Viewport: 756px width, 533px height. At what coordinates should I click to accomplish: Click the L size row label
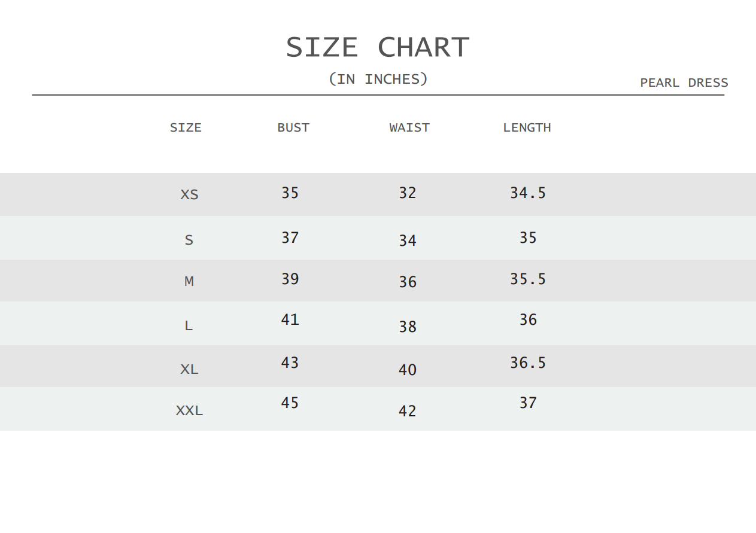coord(189,326)
